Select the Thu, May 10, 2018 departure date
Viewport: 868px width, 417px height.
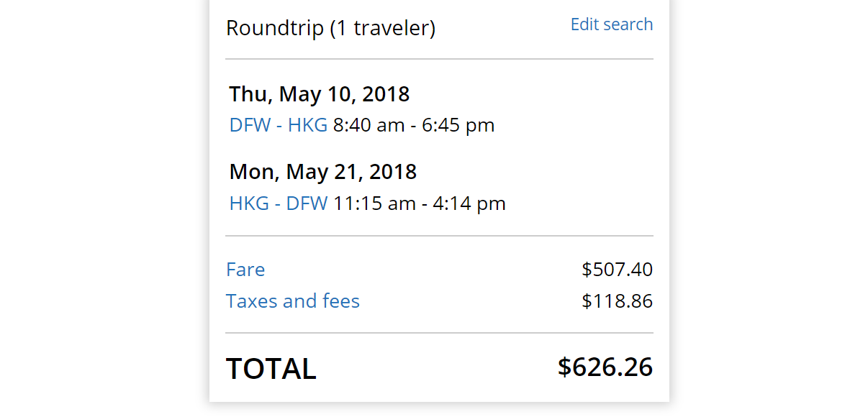tap(319, 94)
